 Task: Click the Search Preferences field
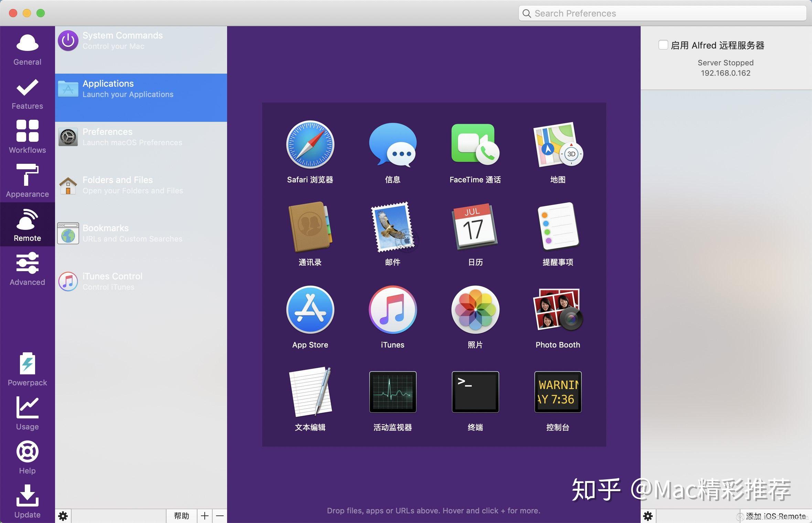pos(662,13)
